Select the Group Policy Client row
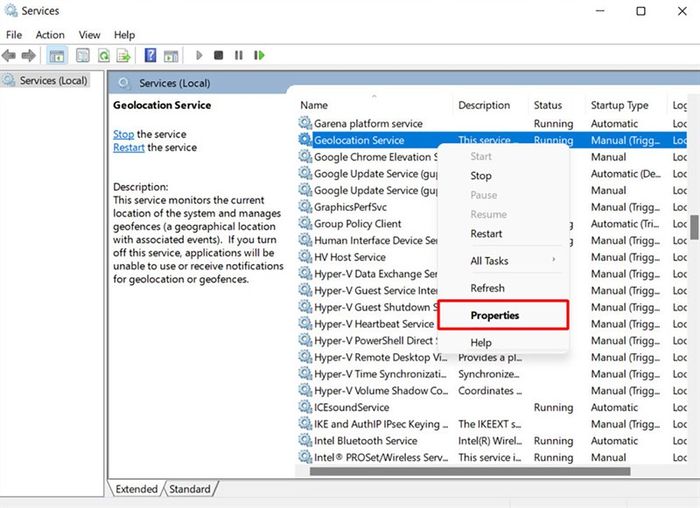Viewport: 700px width, 508px height. click(368, 223)
